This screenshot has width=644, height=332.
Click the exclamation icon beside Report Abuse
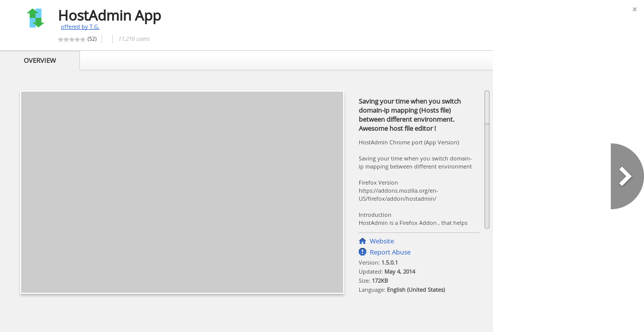click(362, 252)
